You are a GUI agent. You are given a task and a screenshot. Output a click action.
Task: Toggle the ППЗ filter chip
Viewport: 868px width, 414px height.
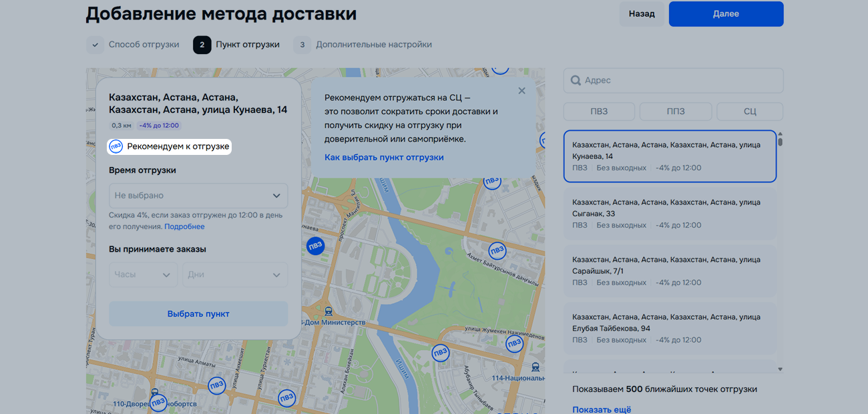pyautogui.click(x=675, y=112)
